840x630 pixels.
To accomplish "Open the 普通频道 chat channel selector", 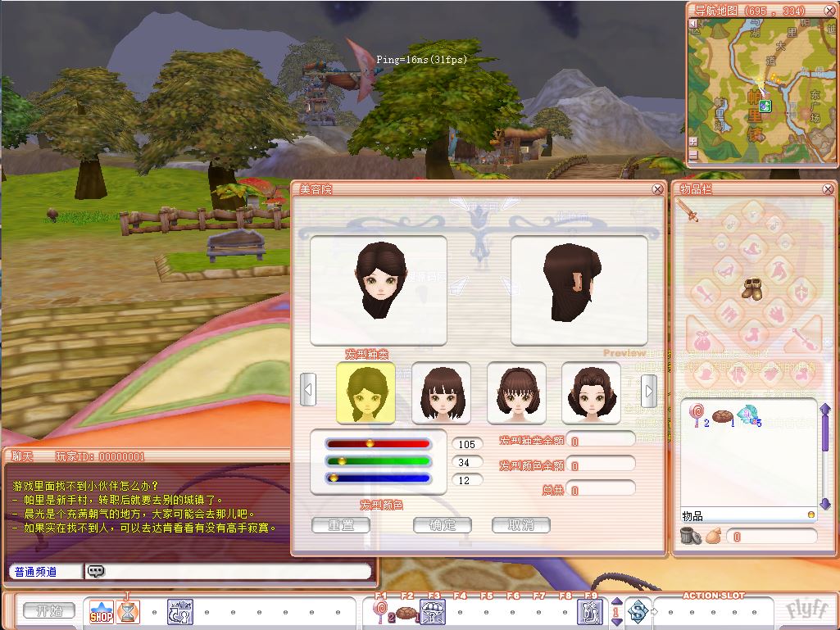I will click(x=45, y=571).
